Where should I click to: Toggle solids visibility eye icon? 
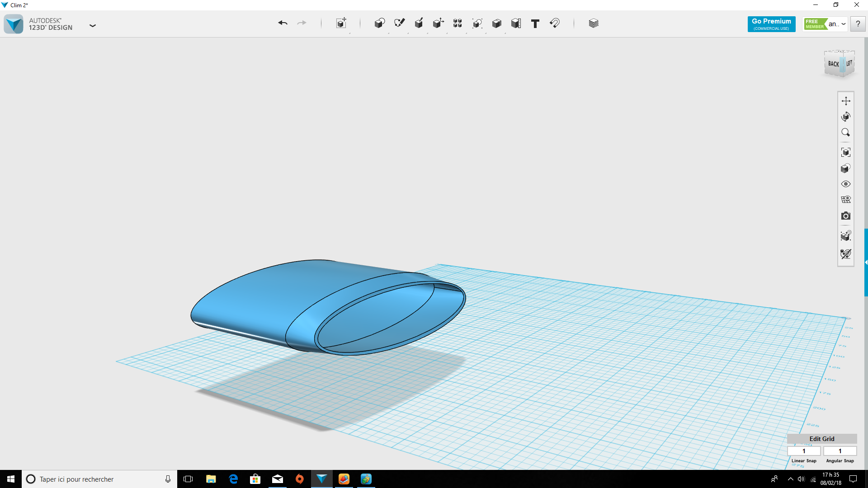[846, 184]
